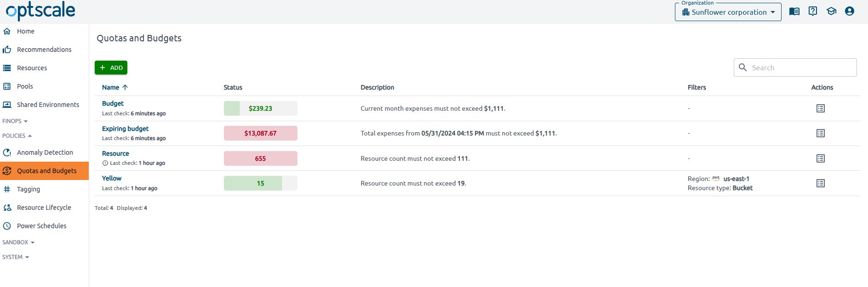Open the community graduation cap icon
The height and width of the screenshot is (287, 868).
click(x=831, y=11)
